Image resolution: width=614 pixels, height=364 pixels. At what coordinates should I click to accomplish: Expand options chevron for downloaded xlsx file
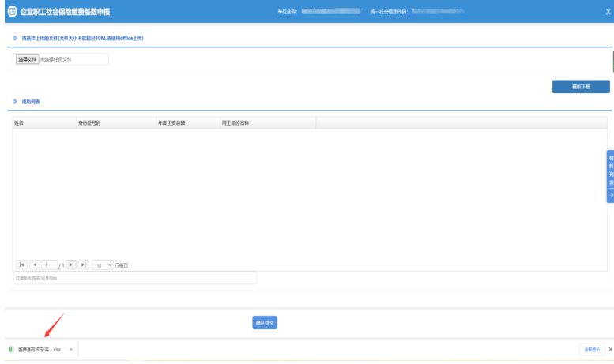click(x=71, y=348)
